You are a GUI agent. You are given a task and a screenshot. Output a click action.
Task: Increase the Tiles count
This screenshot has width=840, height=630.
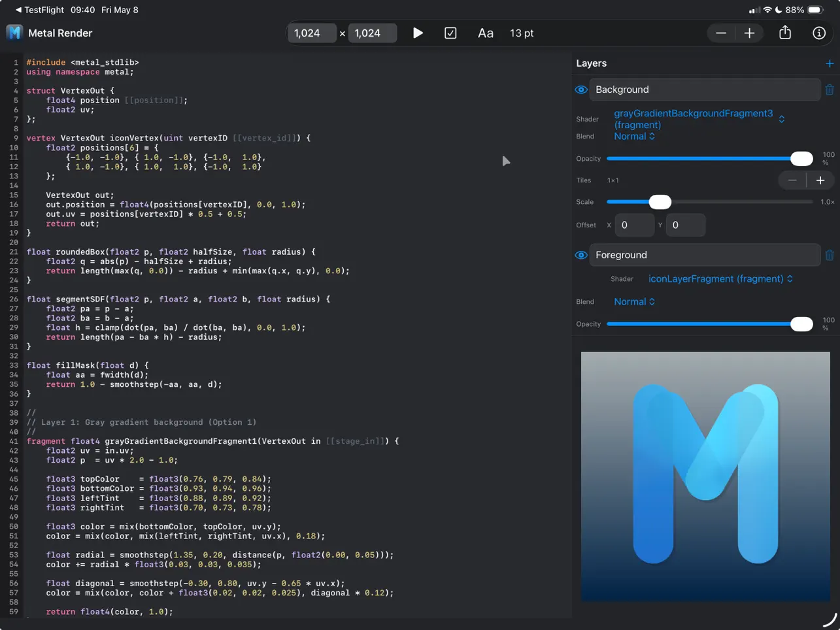820,180
